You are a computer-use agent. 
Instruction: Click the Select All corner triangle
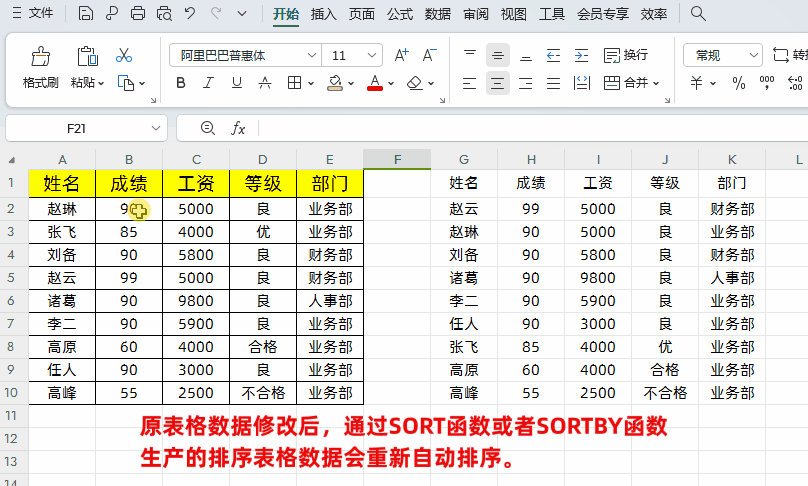(11, 160)
